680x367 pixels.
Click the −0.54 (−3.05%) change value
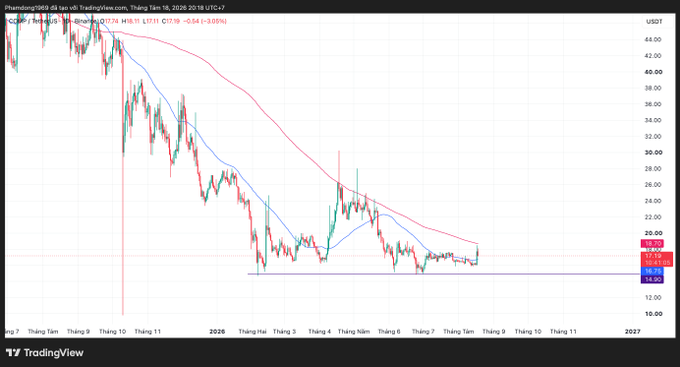pos(205,21)
